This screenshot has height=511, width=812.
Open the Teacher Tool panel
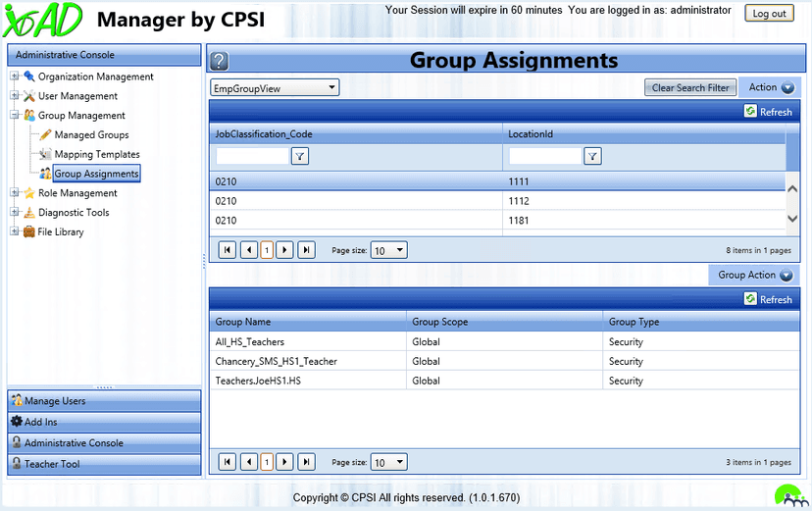(x=104, y=464)
